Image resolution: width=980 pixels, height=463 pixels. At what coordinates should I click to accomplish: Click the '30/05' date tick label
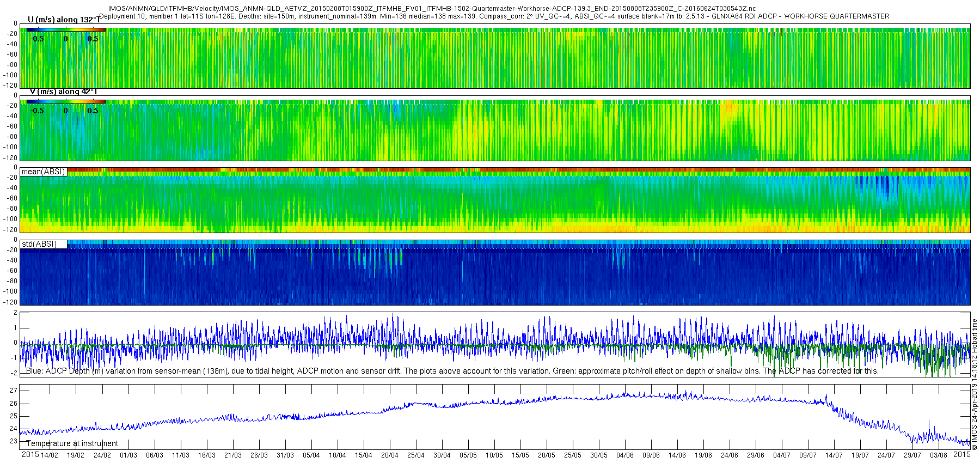(x=599, y=455)
